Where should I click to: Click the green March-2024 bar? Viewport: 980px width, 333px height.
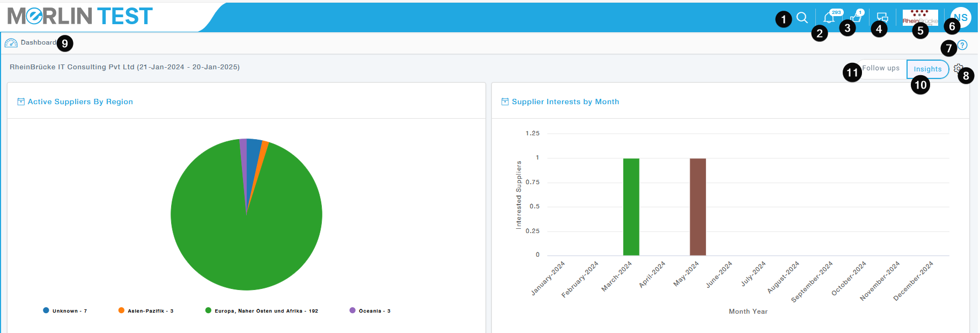click(631, 207)
